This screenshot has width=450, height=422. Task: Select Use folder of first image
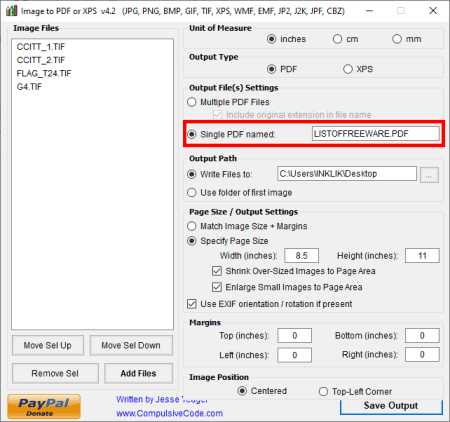click(192, 192)
